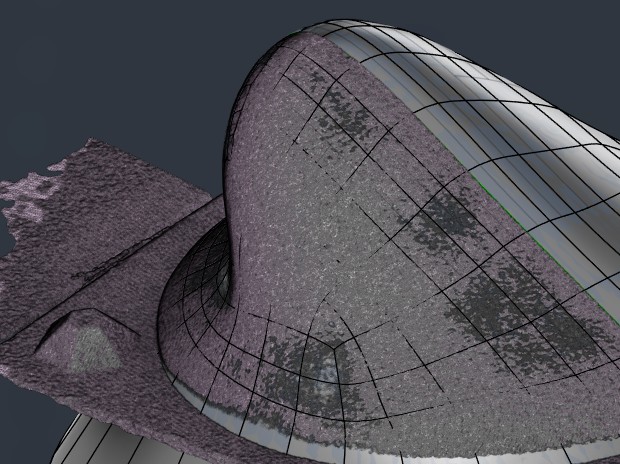Select the dark patch on mid-right dome
The image size is (620, 464).
[x=440, y=215]
